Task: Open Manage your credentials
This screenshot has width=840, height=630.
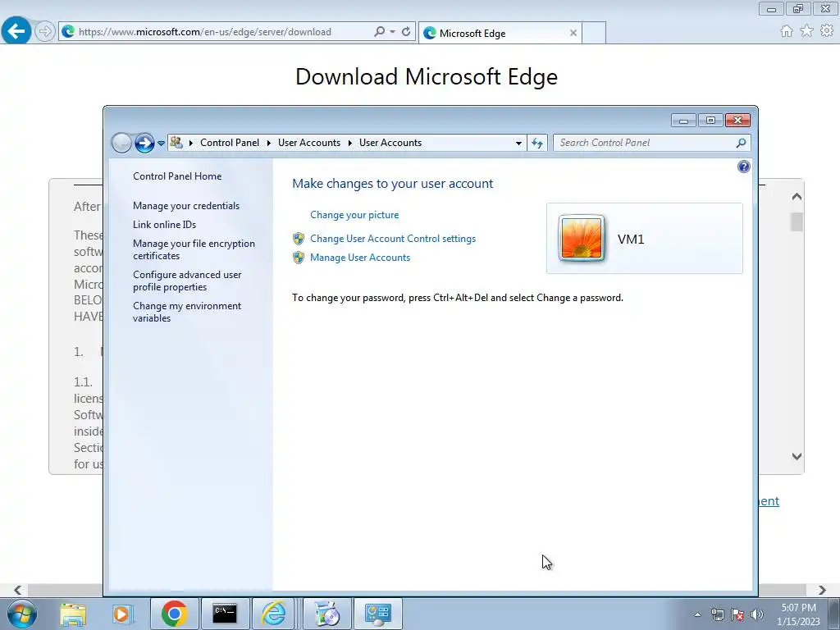Action: click(186, 206)
